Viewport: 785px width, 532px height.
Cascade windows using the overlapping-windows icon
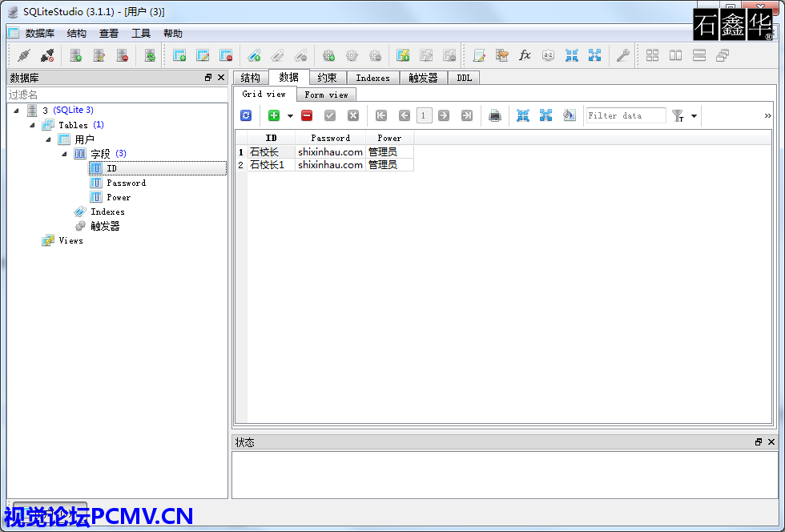[723, 55]
